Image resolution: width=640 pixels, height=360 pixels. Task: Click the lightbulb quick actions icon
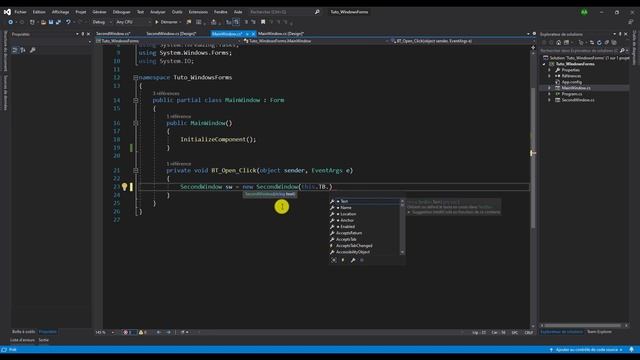(124, 187)
